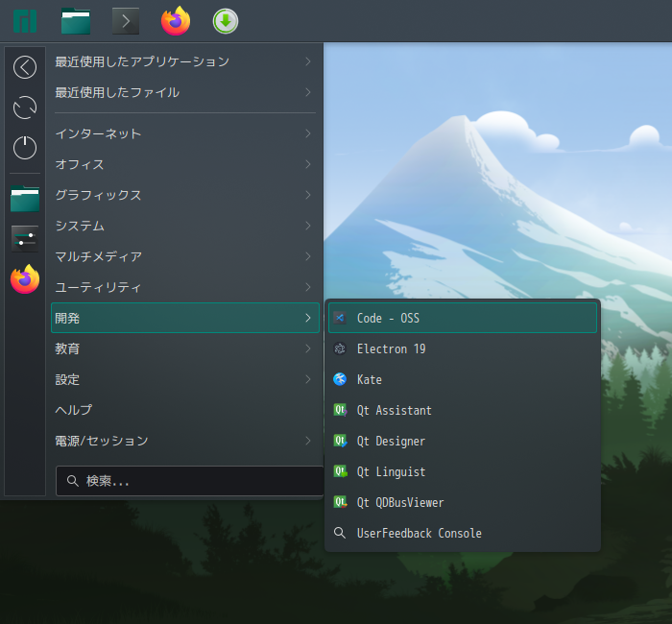Viewport: 672px width, 624px height.
Task: Open Kate from the development submenu
Action: pos(463,379)
